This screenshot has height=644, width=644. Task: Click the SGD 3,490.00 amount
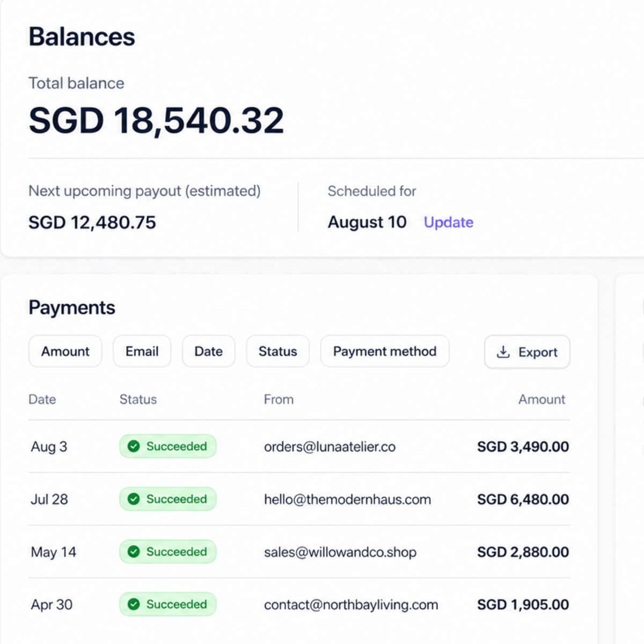(523, 447)
